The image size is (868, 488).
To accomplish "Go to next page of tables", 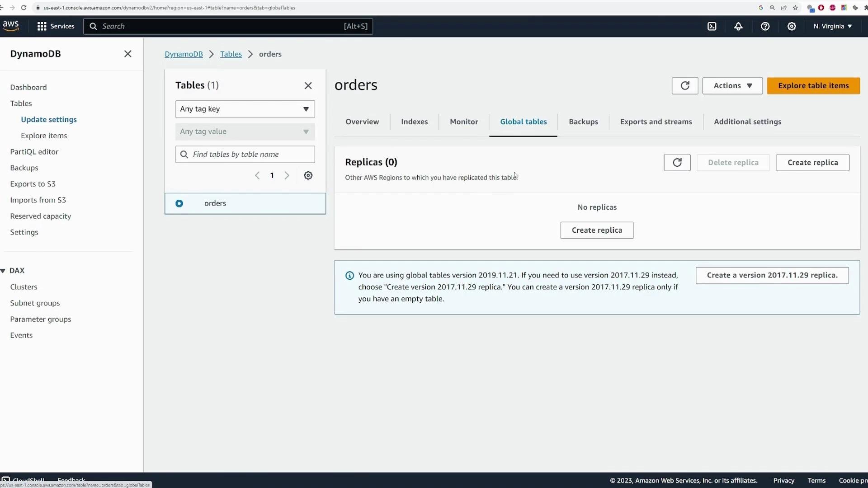I will tap(287, 175).
